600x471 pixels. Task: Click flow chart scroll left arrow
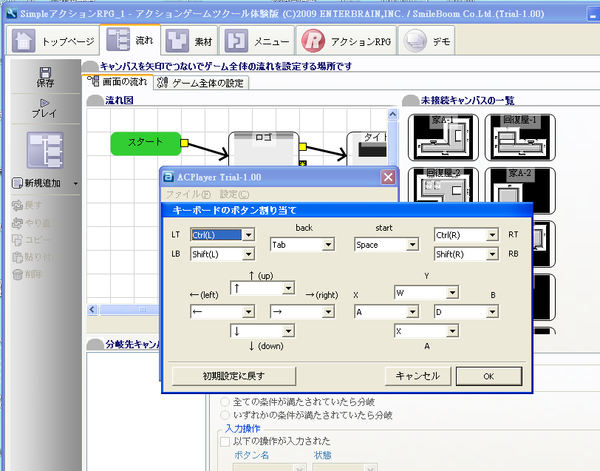pos(92,309)
